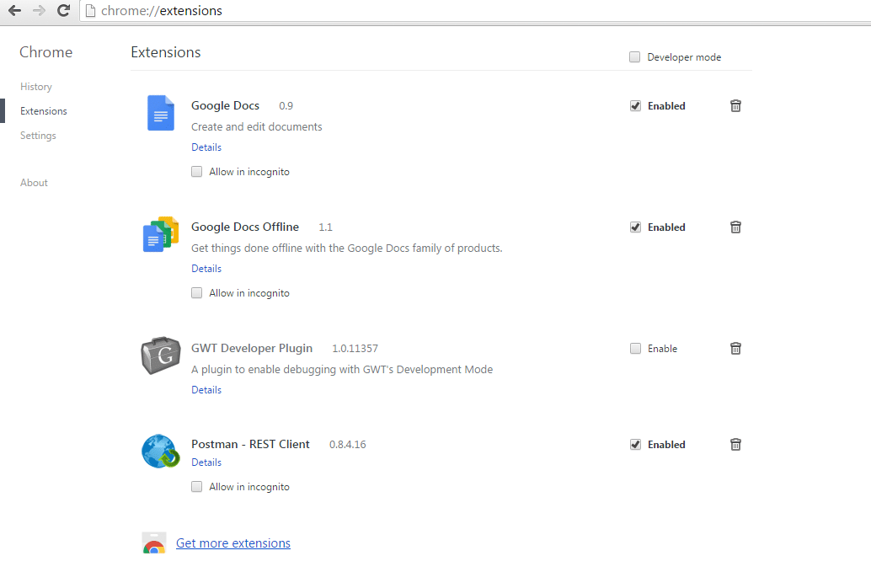Image resolution: width=871 pixels, height=588 pixels.
Task: Open About in the sidebar
Action: 34,182
